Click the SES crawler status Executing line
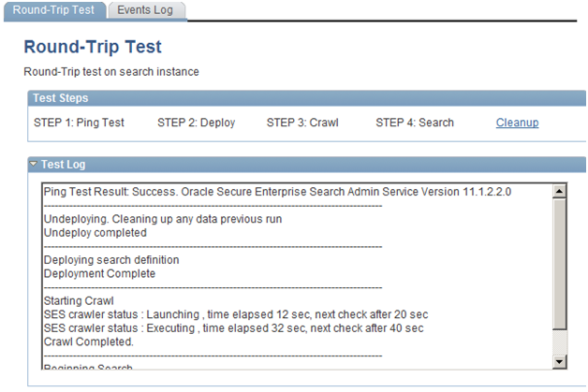Viewport: 588px width, 392px height. tap(234, 328)
